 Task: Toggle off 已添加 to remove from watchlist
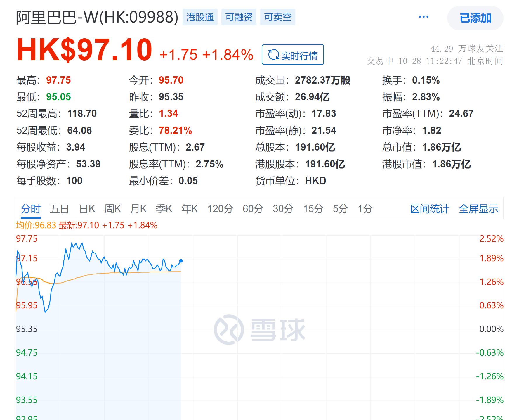tap(475, 18)
